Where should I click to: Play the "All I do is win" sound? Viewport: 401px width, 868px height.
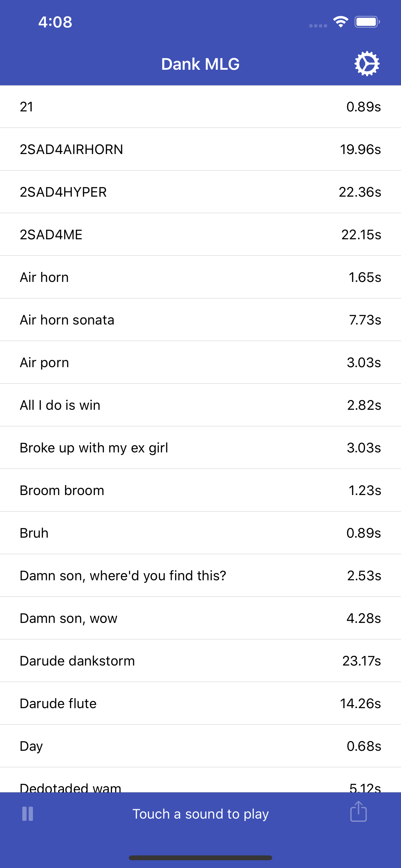tap(200, 405)
